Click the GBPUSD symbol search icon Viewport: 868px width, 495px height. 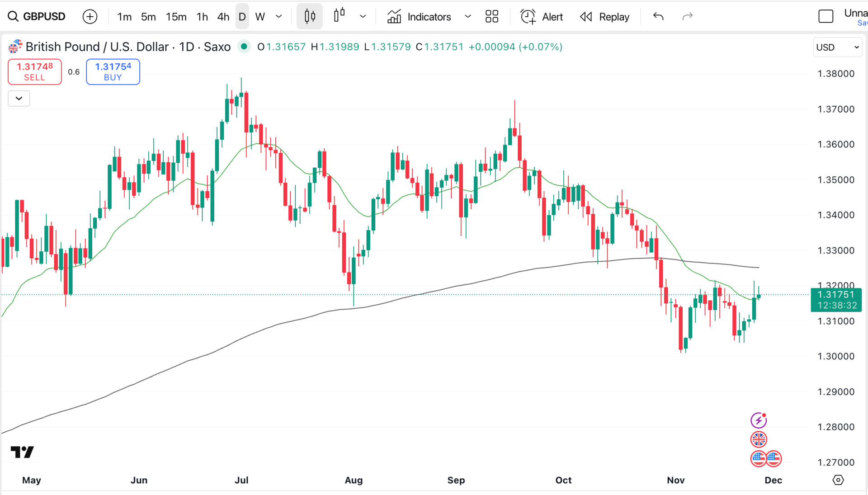pyautogui.click(x=13, y=17)
